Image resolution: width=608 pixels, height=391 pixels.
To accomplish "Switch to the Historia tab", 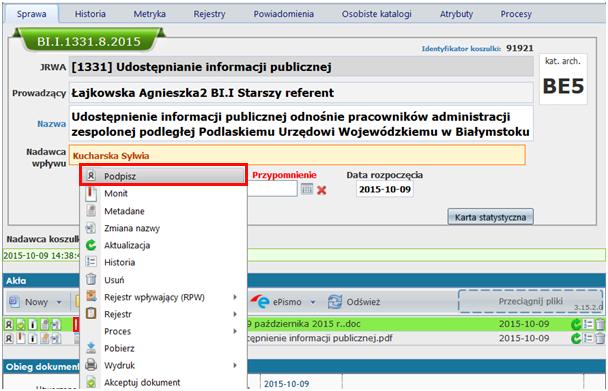I will (90, 14).
